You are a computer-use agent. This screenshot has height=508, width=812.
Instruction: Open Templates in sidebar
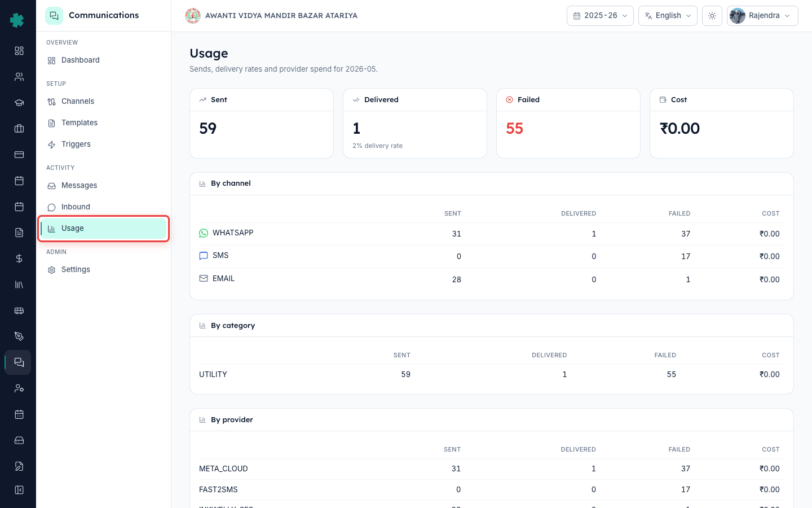[104, 123]
